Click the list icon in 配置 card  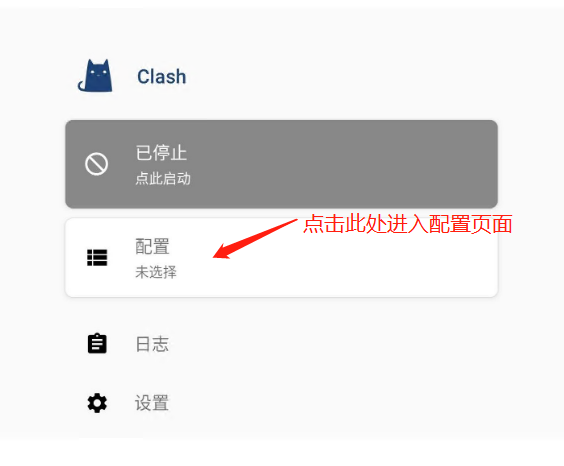[x=97, y=257]
